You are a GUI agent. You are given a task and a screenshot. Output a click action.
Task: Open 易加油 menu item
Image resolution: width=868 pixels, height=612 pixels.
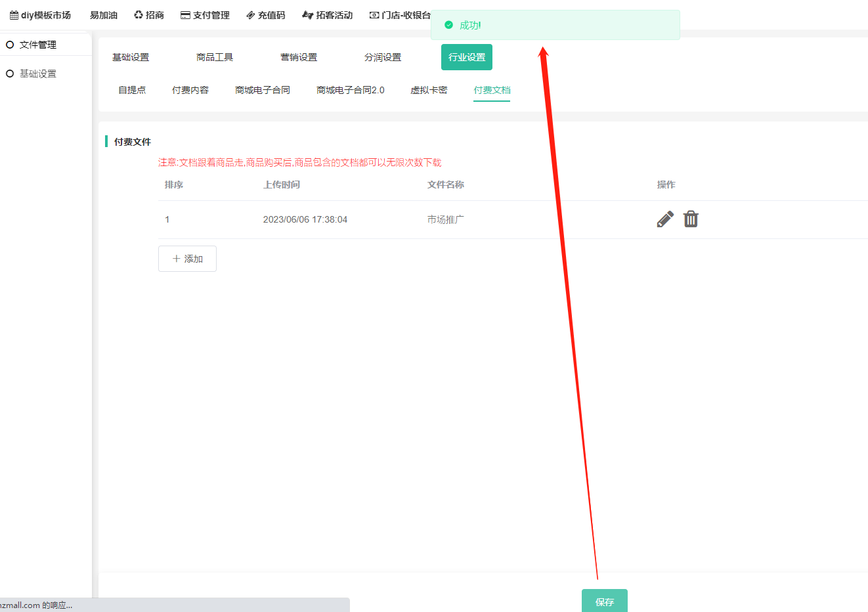click(104, 15)
